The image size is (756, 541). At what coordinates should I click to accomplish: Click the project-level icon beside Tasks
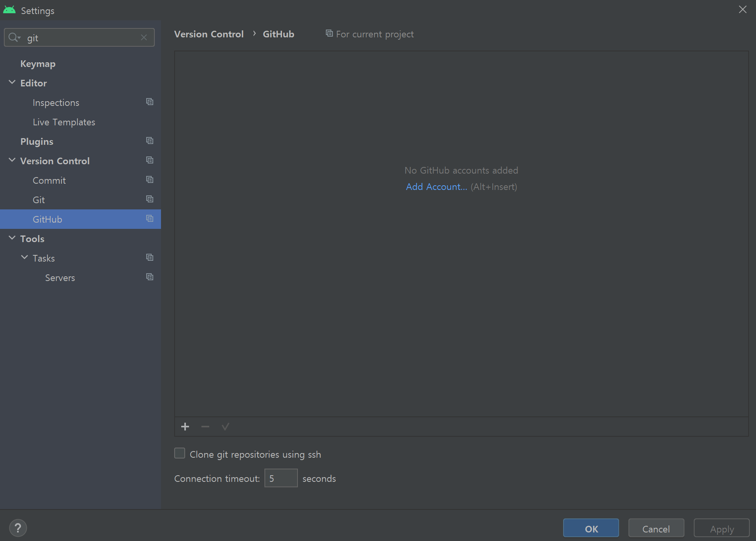[x=150, y=258]
